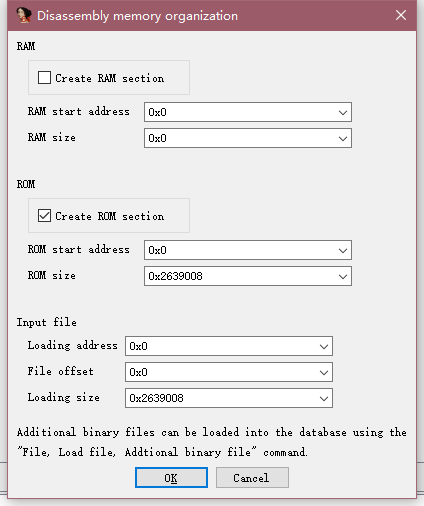Expand the Loading address dropdown arrow
Viewport: 424px width, 506px height.
point(324,346)
